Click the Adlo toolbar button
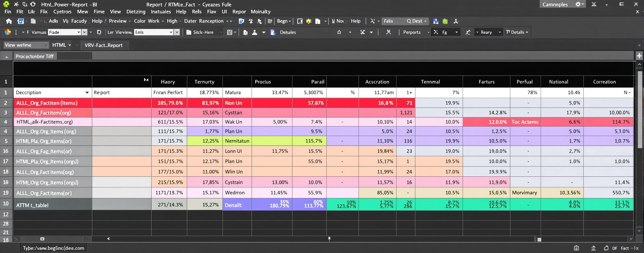 (53, 21)
